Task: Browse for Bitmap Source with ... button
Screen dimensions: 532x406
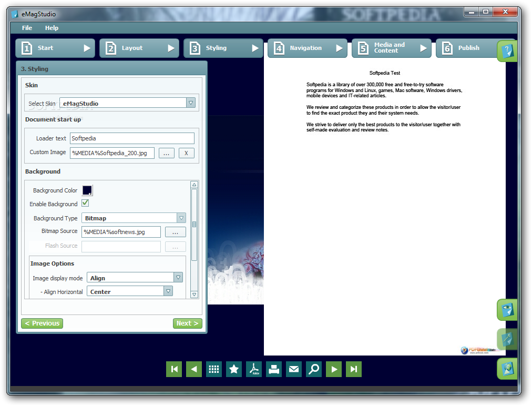Action: [176, 232]
